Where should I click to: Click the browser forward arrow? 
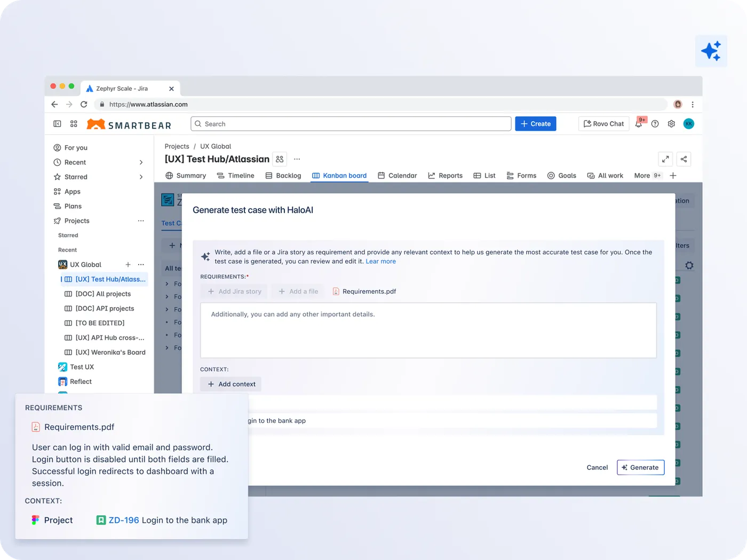[69, 105]
